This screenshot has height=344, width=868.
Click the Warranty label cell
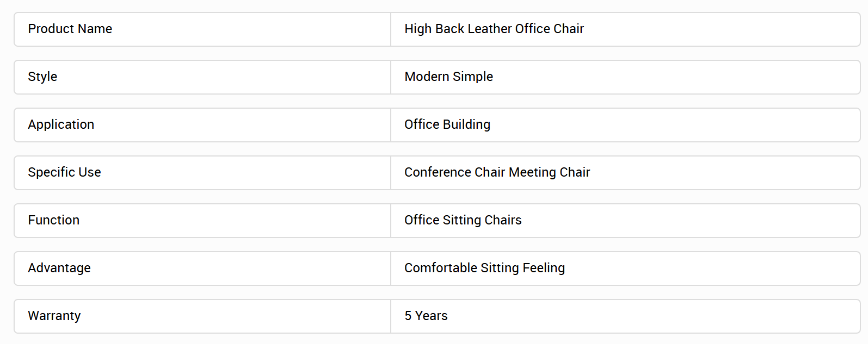(202, 316)
